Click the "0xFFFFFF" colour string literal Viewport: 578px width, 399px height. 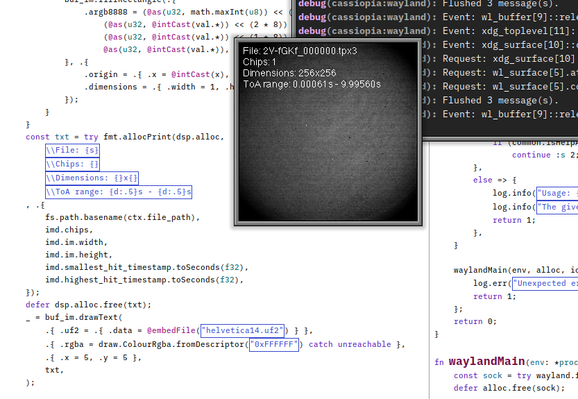(274, 344)
